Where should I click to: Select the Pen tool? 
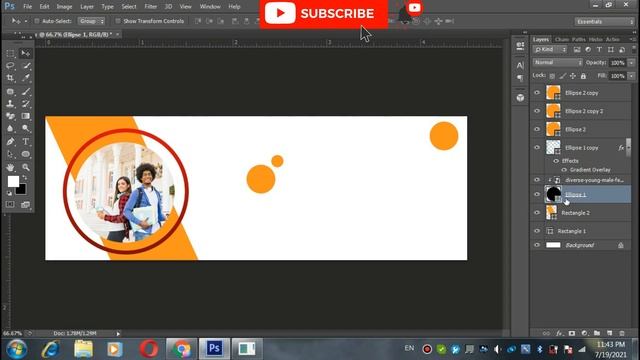pyautogui.click(x=10, y=142)
